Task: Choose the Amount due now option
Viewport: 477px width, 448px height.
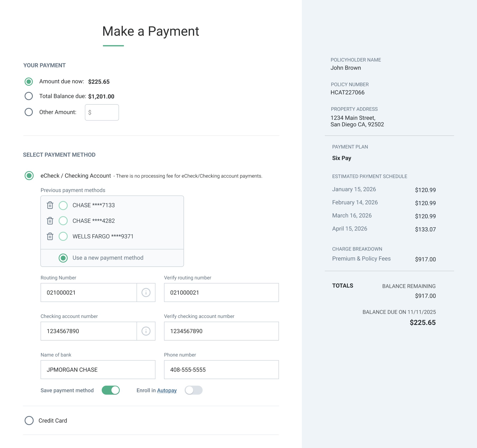Action: coord(29,82)
